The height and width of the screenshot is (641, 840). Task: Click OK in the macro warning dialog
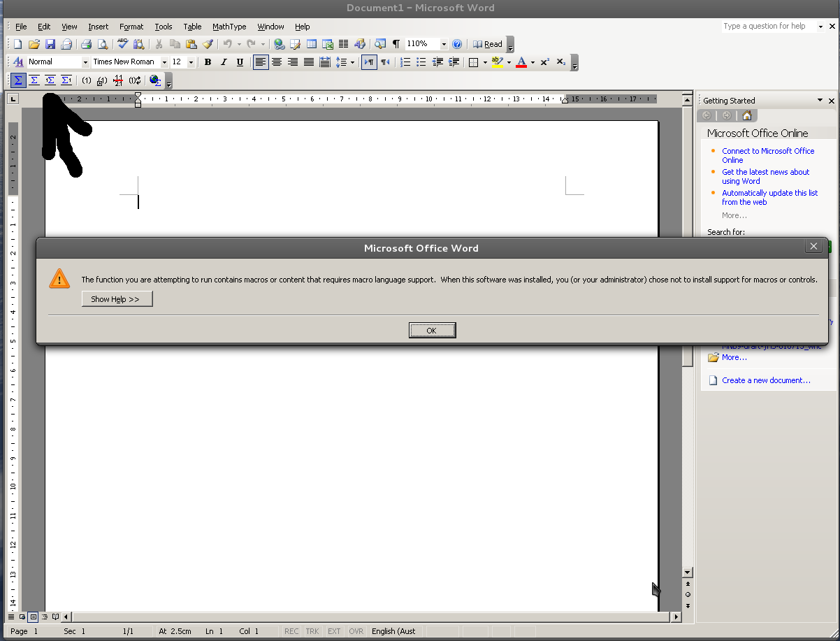pyautogui.click(x=432, y=331)
